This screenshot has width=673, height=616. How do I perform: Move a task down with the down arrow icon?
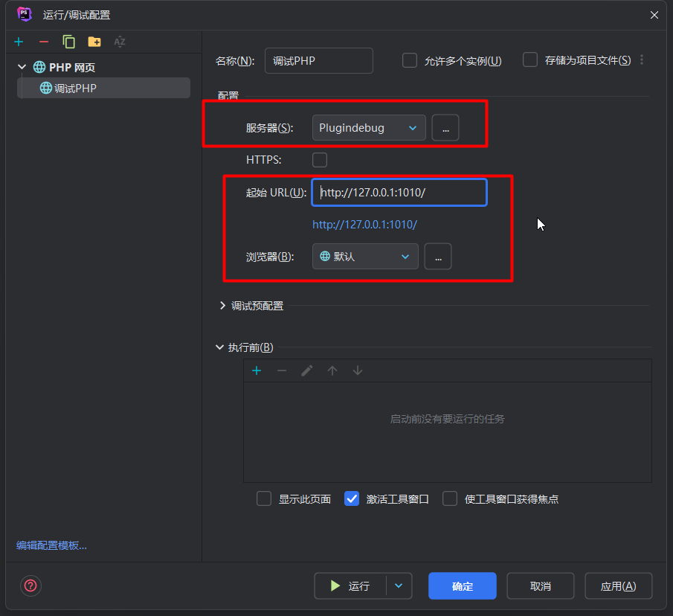pos(357,370)
